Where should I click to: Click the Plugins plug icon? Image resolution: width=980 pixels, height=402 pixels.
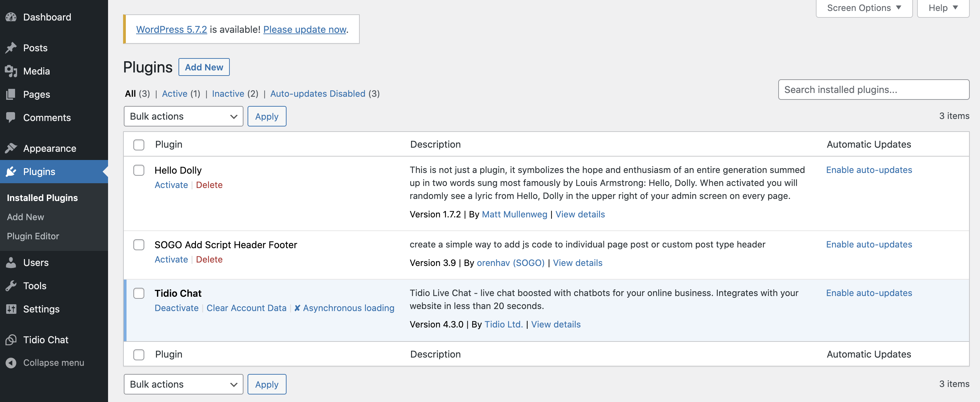[x=11, y=172]
